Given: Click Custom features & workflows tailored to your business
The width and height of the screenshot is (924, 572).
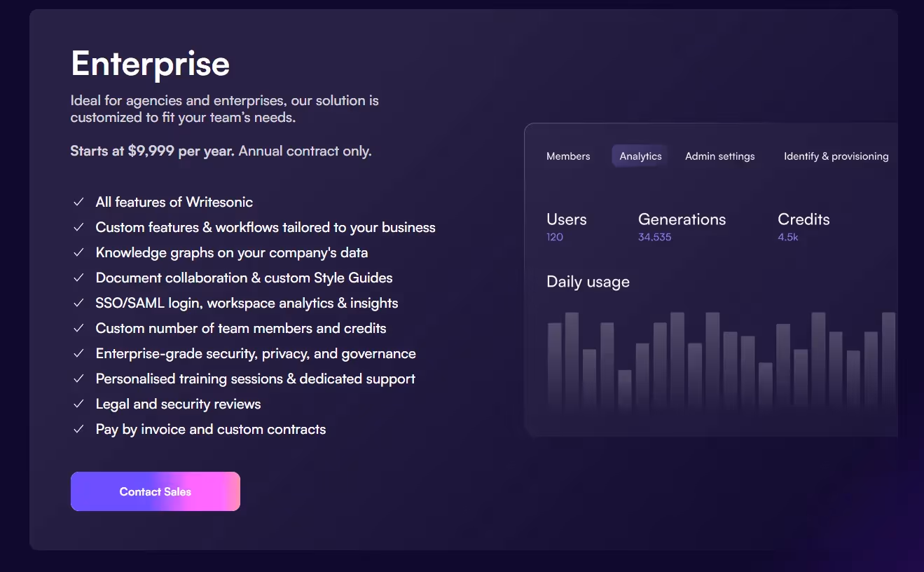Looking at the screenshot, I should (266, 227).
